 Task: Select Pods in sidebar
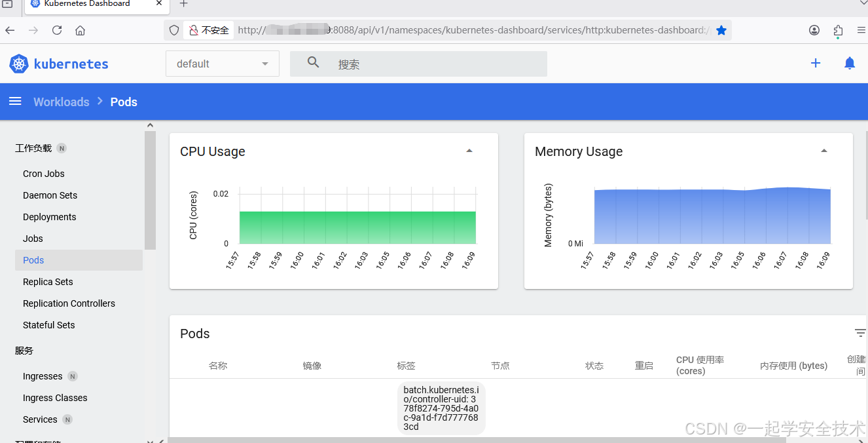(x=79, y=260)
